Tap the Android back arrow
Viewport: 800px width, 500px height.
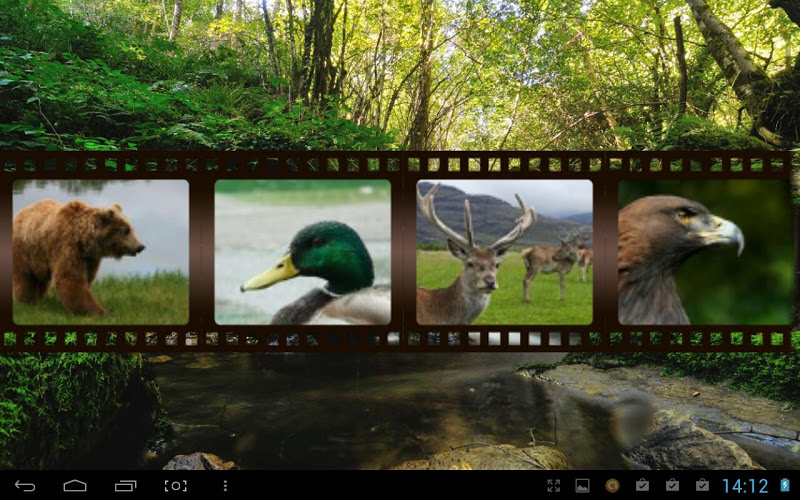(x=24, y=486)
